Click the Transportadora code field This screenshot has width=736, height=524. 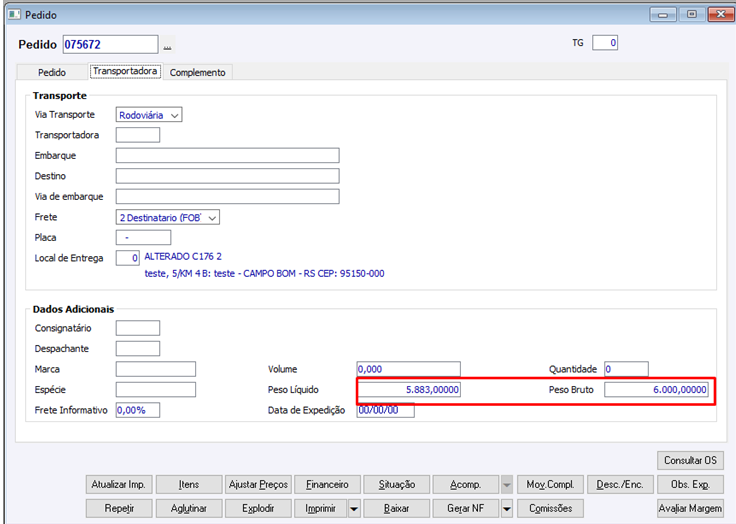tap(138, 135)
